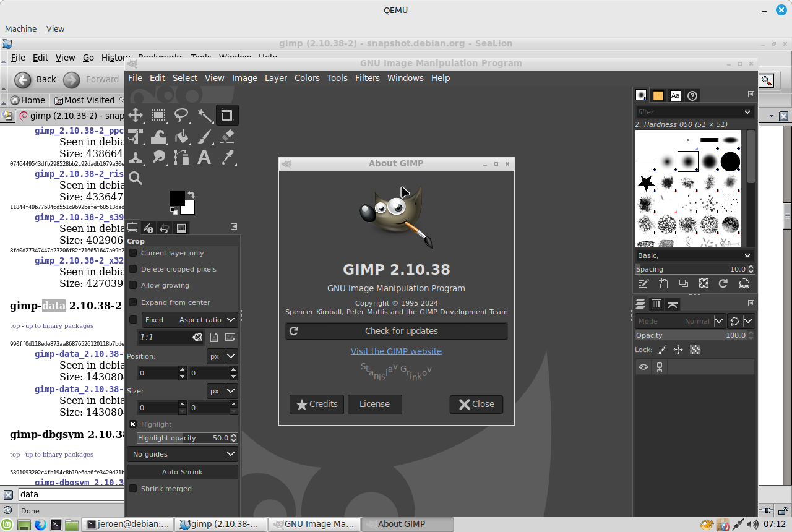Screen dimensions: 792x532
Task: Activate the Fuzzy Select wand tool
Action: (204, 115)
